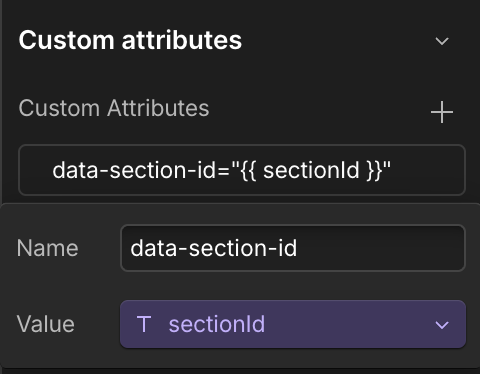The height and width of the screenshot is (374, 480).
Task: Click the Custom attributes bold heading
Action: pos(130,40)
